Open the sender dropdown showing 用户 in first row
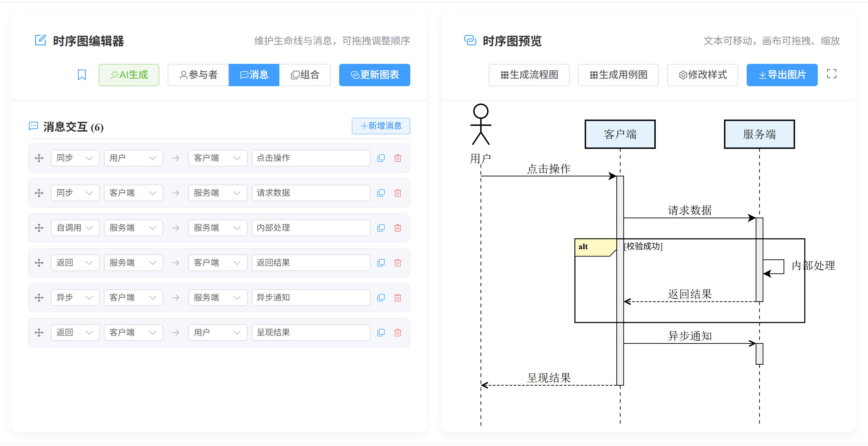 click(x=133, y=158)
